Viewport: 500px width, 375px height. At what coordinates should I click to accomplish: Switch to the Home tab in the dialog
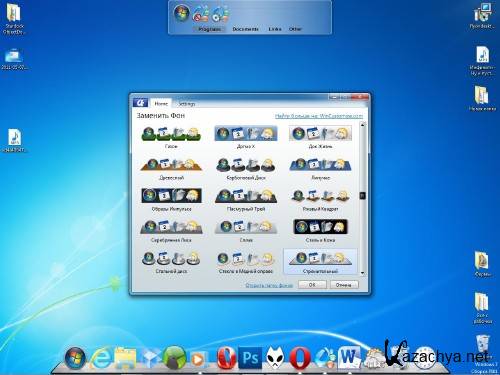coord(161,104)
